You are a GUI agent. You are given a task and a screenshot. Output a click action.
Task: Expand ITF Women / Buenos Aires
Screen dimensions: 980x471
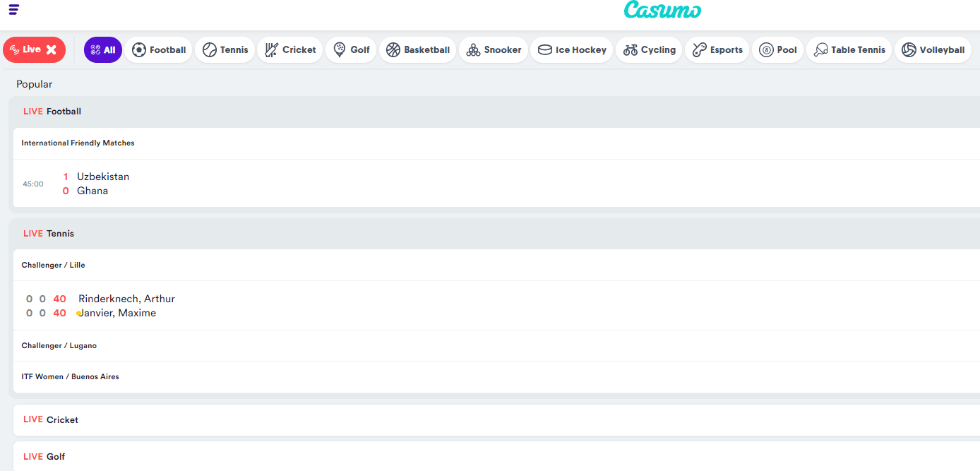(x=70, y=377)
